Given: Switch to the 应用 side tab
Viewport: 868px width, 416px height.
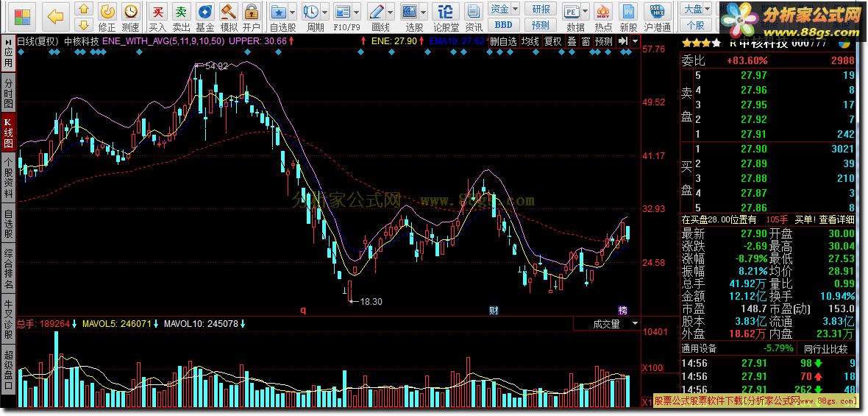Looking at the screenshot, I should pos(8,52).
